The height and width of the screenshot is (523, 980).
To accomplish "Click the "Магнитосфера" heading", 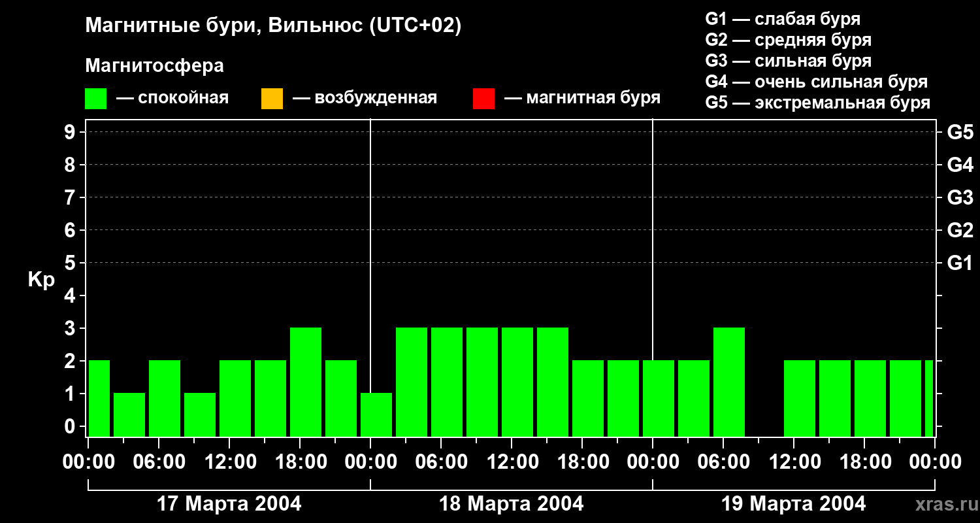I will 154,66.
